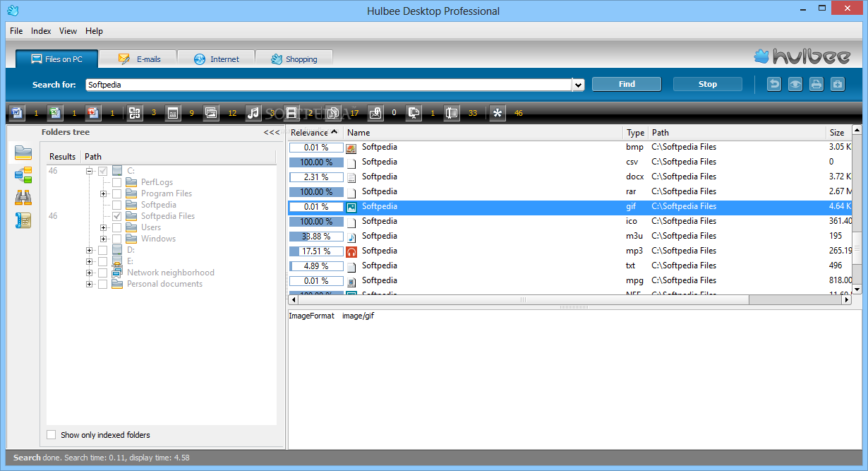Select the filter icon showing count 3

(135, 112)
